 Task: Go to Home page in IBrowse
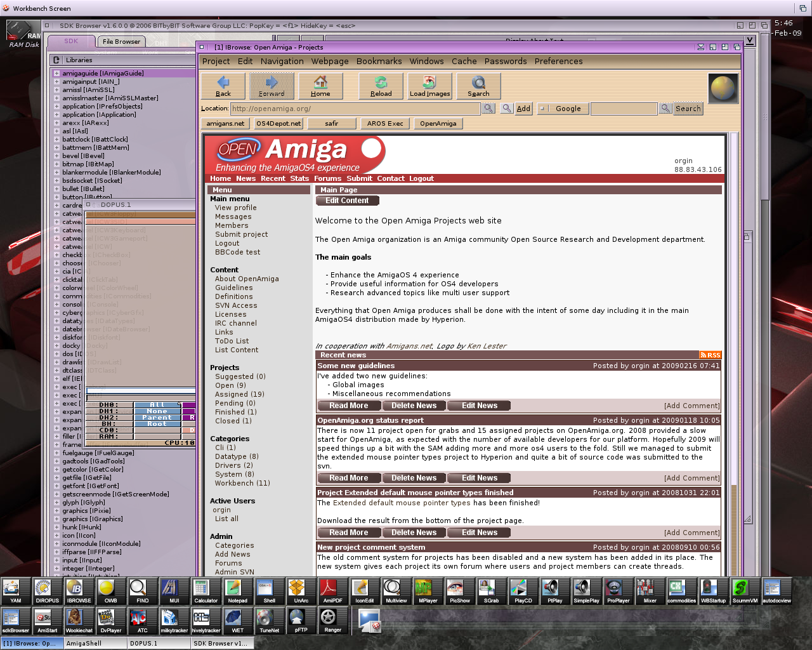point(320,86)
